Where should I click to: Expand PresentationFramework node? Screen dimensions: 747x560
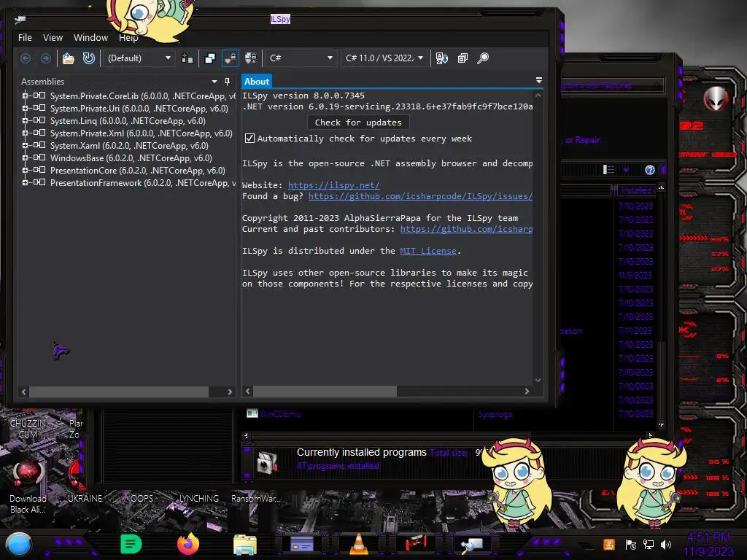pyautogui.click(x=25, y=182)
